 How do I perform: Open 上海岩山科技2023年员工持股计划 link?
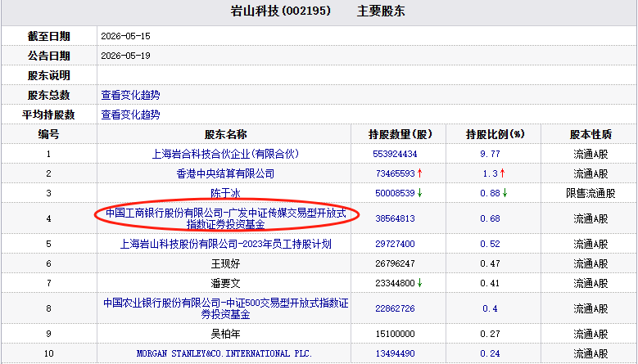click(x=225, y=244)
